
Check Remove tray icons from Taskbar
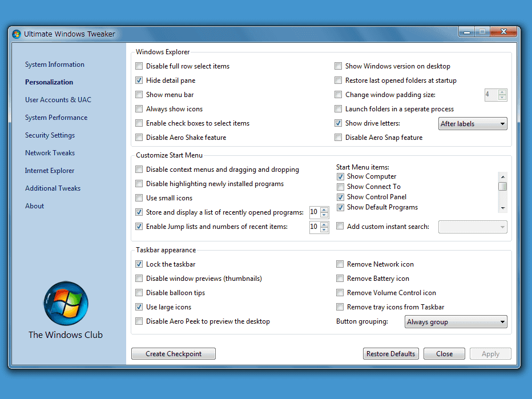pos(340,307)
